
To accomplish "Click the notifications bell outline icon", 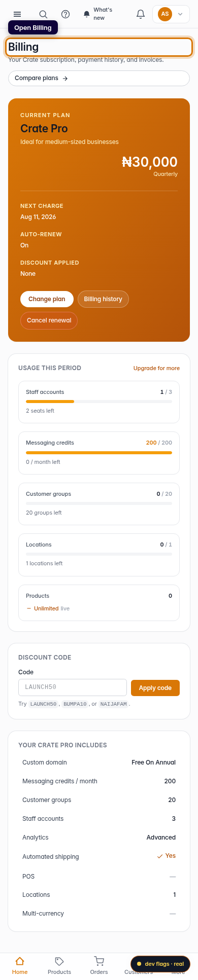I will (141, 14).
